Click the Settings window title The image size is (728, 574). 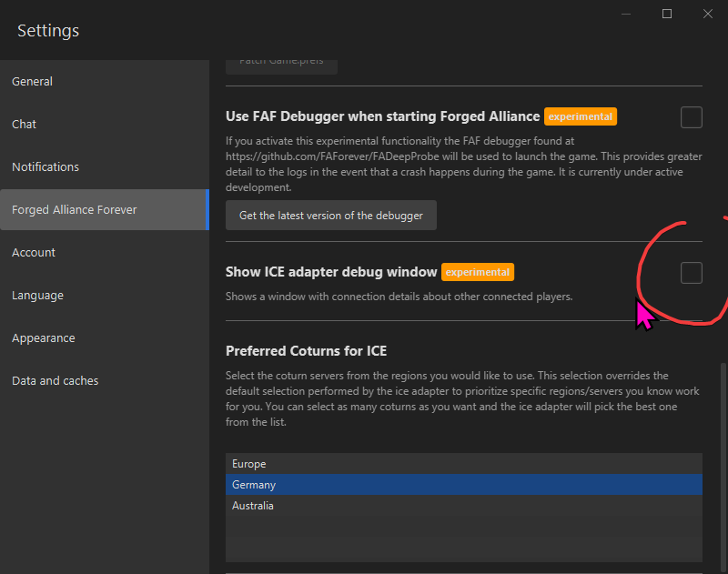48,31
